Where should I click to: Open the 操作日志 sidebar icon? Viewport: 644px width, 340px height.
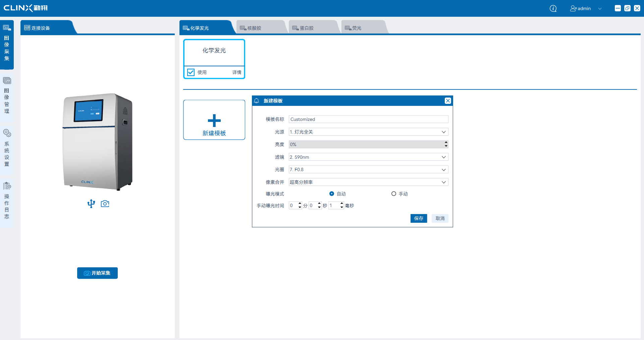7,186
